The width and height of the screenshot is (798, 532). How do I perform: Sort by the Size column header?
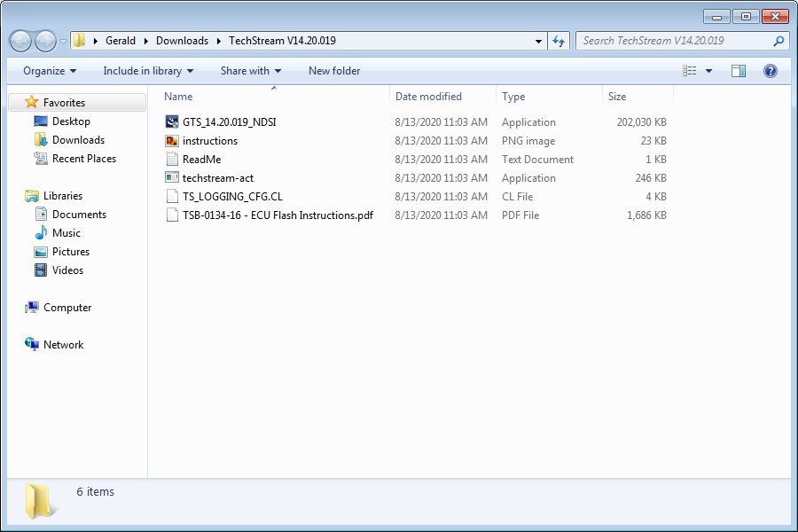coord(638,97)
